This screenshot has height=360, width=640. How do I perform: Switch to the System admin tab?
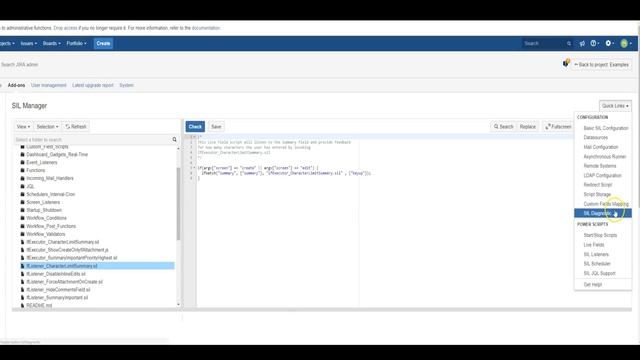point(127,85)
